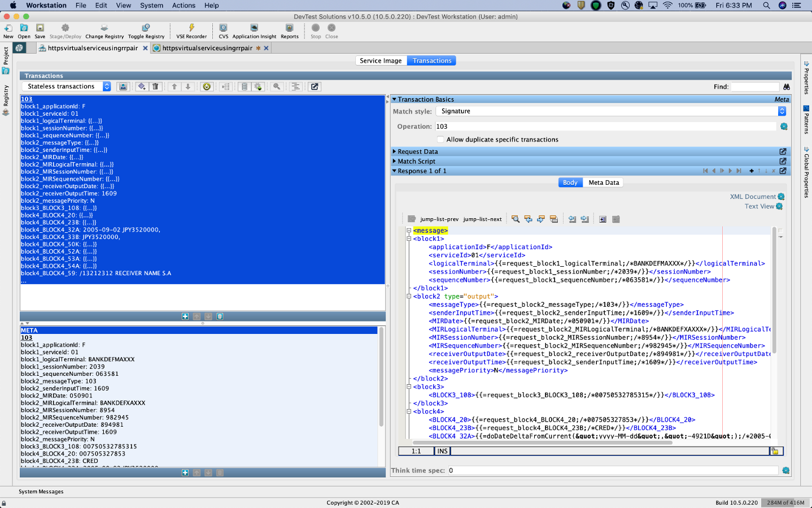The width and height of the screenshot is (812, 508).
Task: Expand the Request Data section
Action: click(x=394, y=151)
